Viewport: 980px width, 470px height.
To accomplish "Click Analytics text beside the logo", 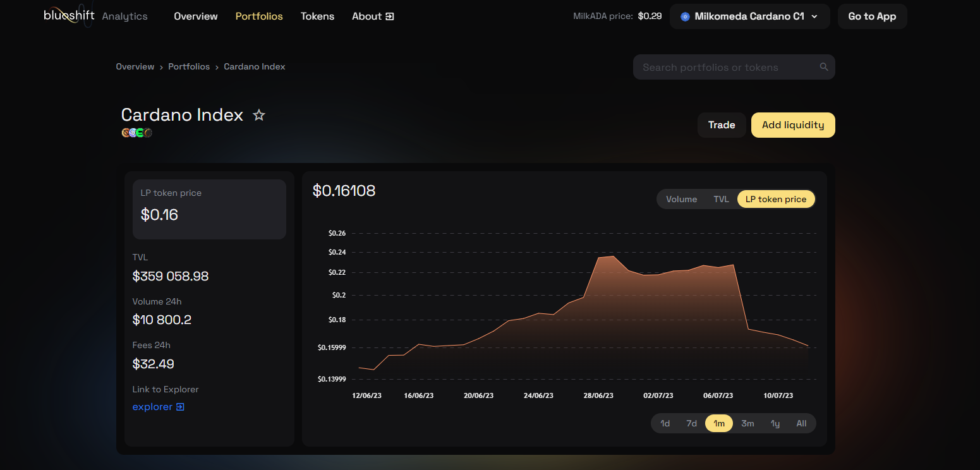I will click(124, 16).
